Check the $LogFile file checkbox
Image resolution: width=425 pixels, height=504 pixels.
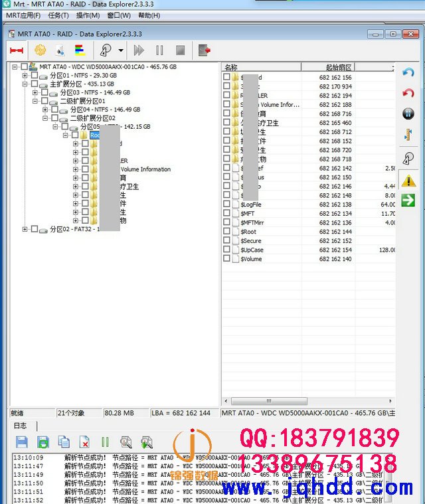point(226,204)
